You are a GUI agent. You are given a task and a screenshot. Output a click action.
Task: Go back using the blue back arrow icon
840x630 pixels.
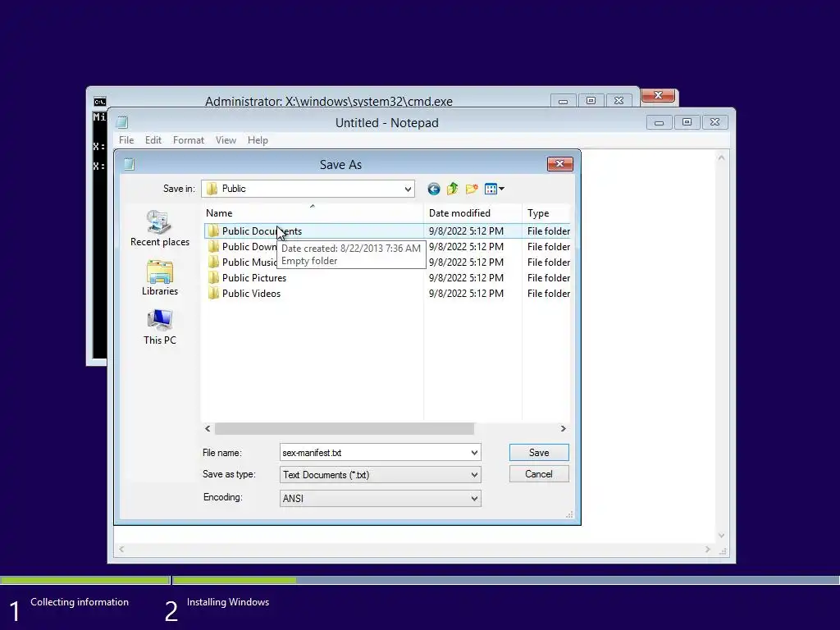click(433, 189)
